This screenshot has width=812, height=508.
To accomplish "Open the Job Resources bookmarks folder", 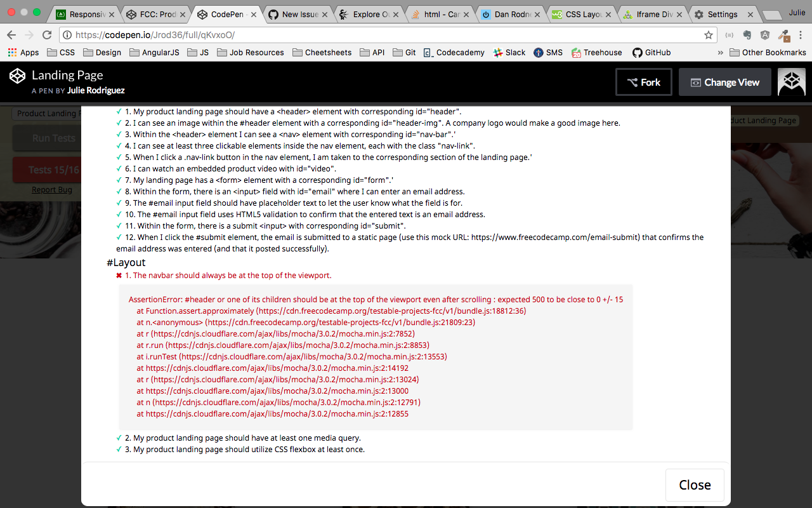I will (x=251, y=53).
